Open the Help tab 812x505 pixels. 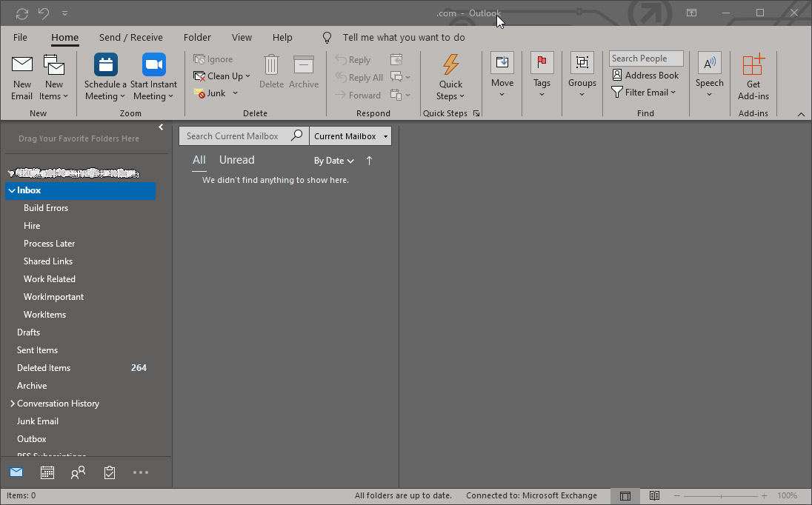tap(282, 37)
